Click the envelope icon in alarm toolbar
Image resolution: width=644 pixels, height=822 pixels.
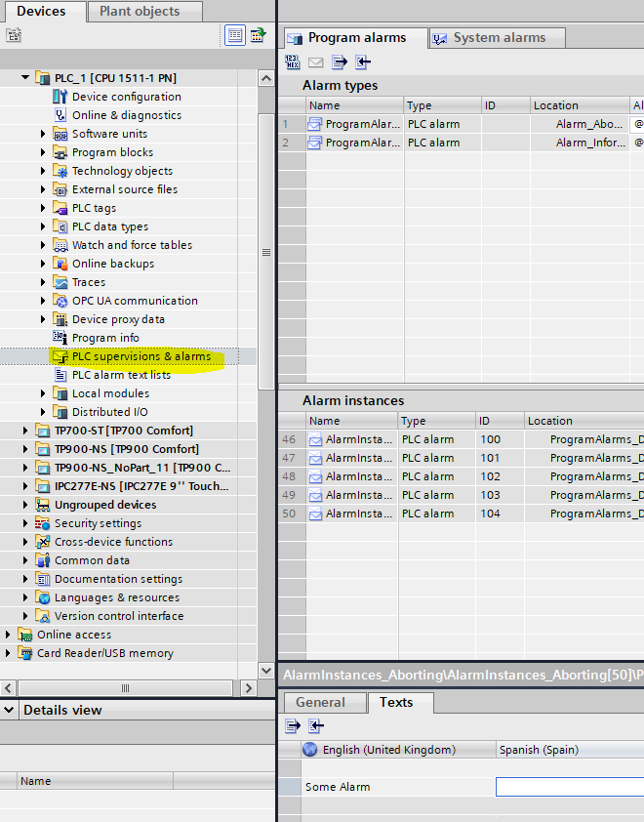click(x=315, y=62)
